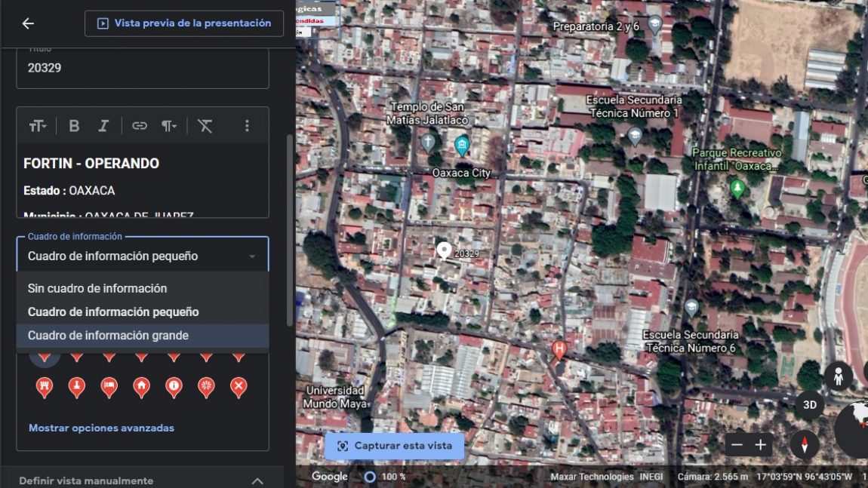The height and width of the screenshot is (488, 868).
Task: Choose the Cuadro de información pequeño list option
Action: pyautogui.click(x=143, y=312)
